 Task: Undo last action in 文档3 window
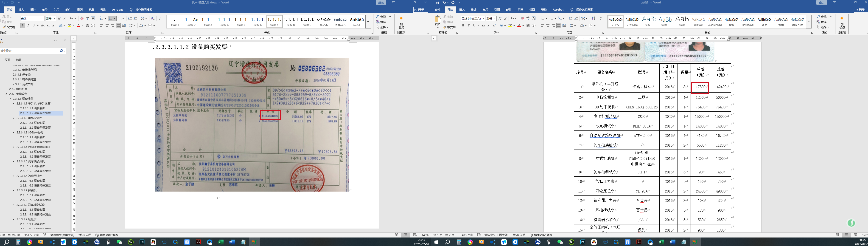[x=444, y=2]
